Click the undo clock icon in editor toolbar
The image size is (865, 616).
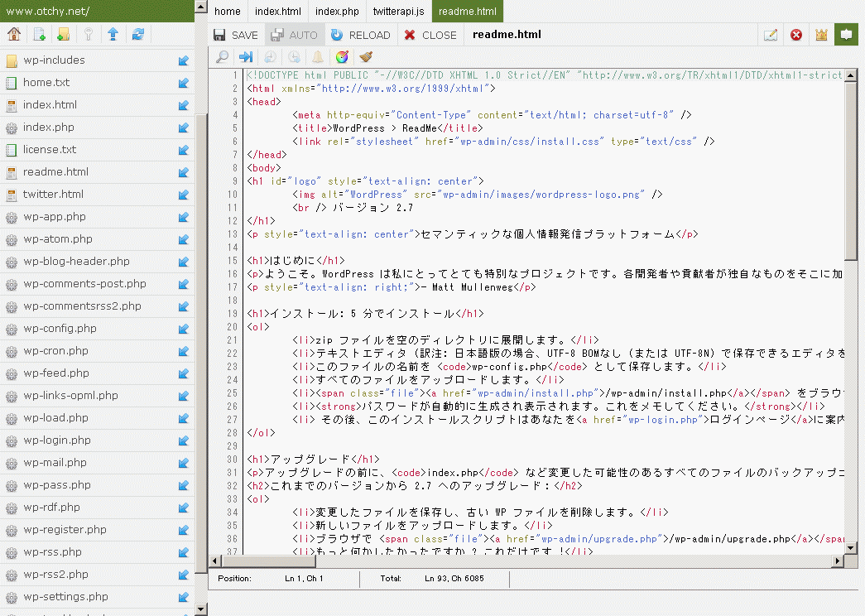coord(271,56)
